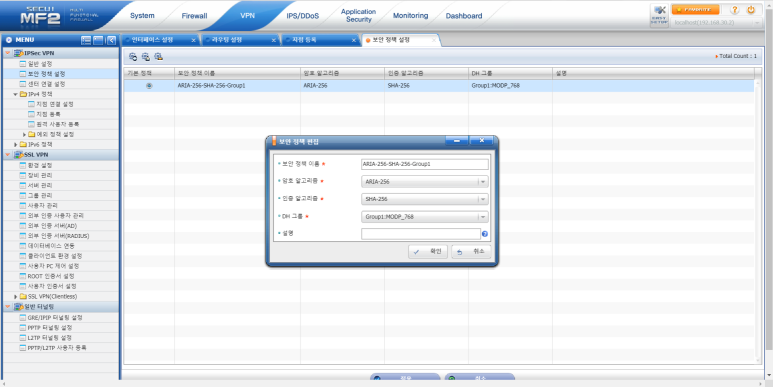Expand the SSL VPN(Clientless) folder
Image resolution: width=773 pixels, height=387 pixels.
click(16, 297)
